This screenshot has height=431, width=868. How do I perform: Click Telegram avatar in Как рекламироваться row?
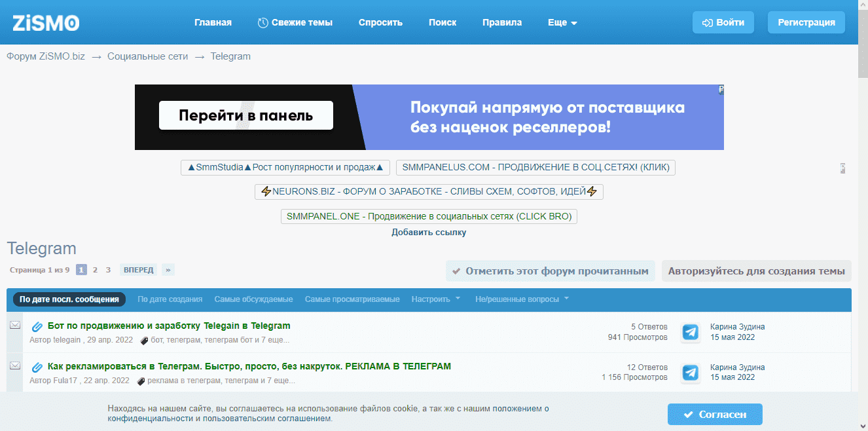tap(691, 373)
